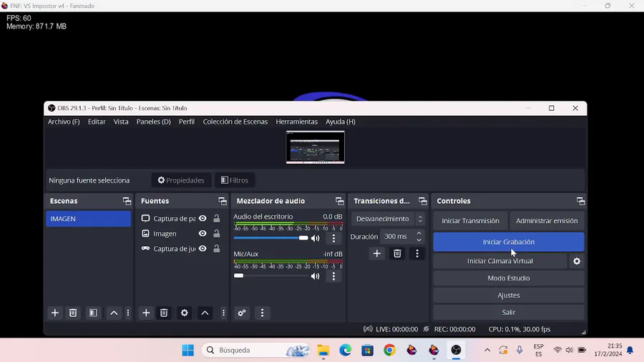Remove selected source trash icon in Fuentes

point(164,313)
